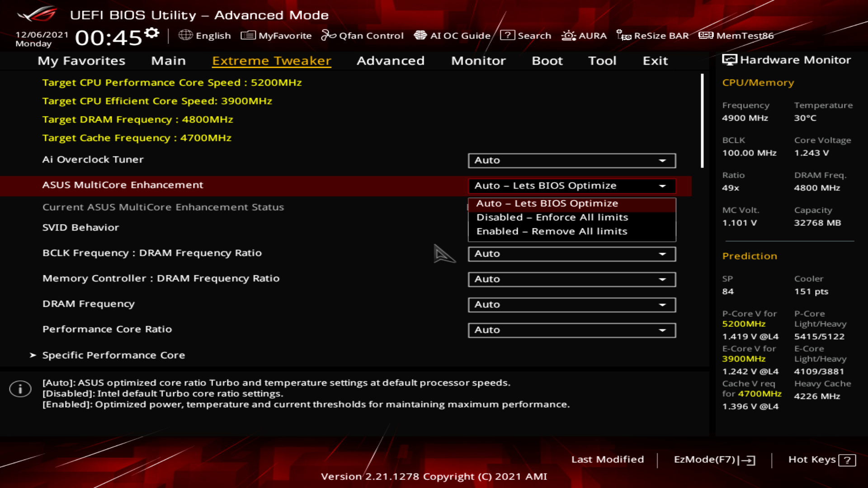
Task: Click the Search question mark icon
Action: point(507,35)
